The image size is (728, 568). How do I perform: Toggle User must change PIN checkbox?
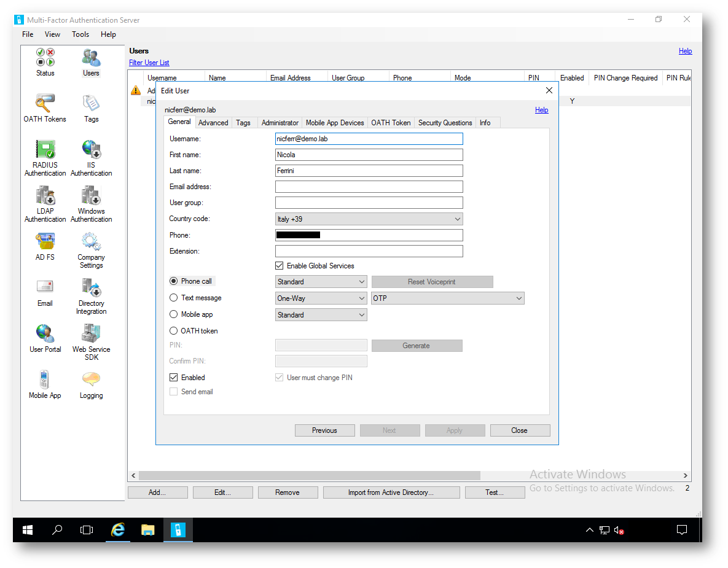[279, 378]
